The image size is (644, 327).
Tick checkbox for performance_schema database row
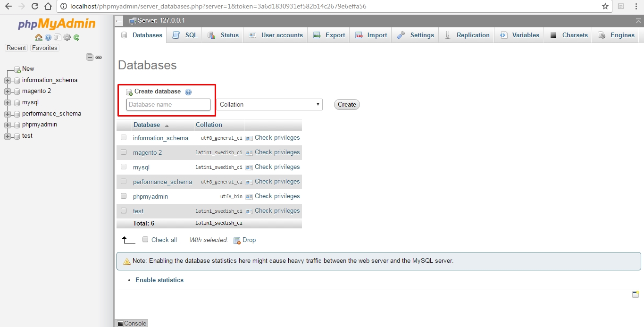(124, 181)
